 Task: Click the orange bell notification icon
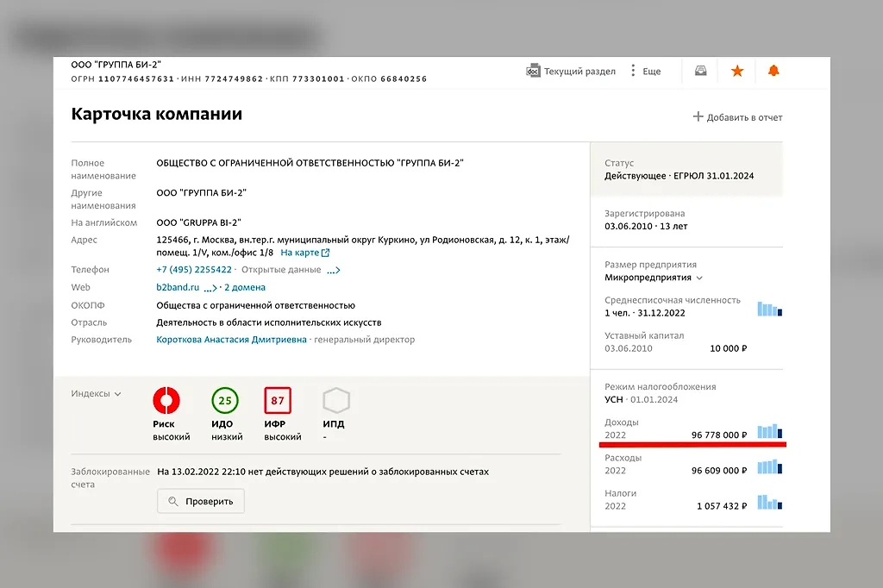tap(773, 72)
